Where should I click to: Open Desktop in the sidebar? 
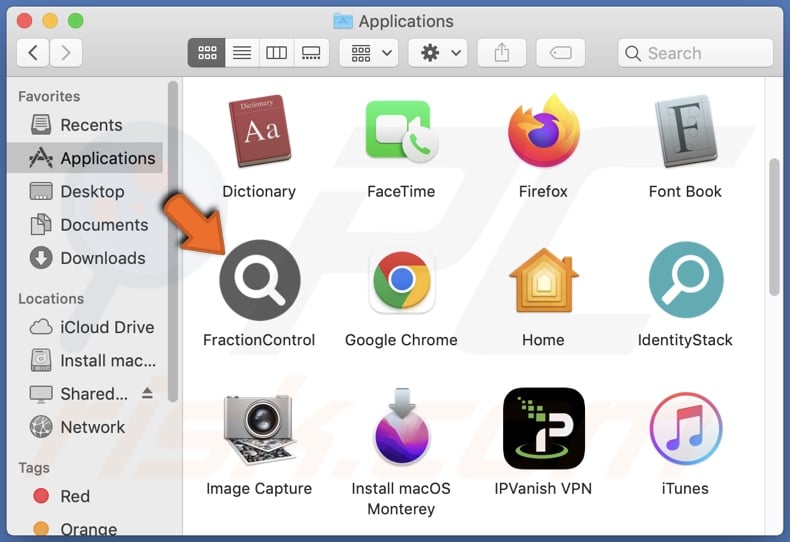(86, 191)
